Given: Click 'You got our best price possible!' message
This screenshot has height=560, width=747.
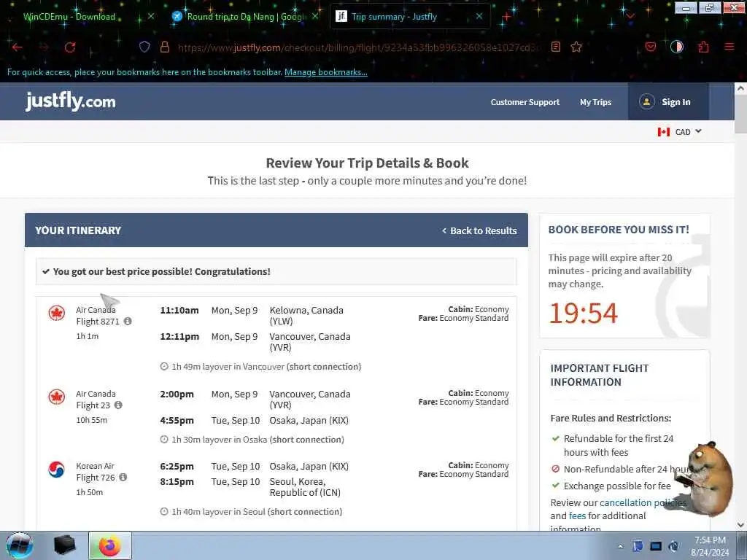Looking at the screenshot, I should (x=161, y=271).
